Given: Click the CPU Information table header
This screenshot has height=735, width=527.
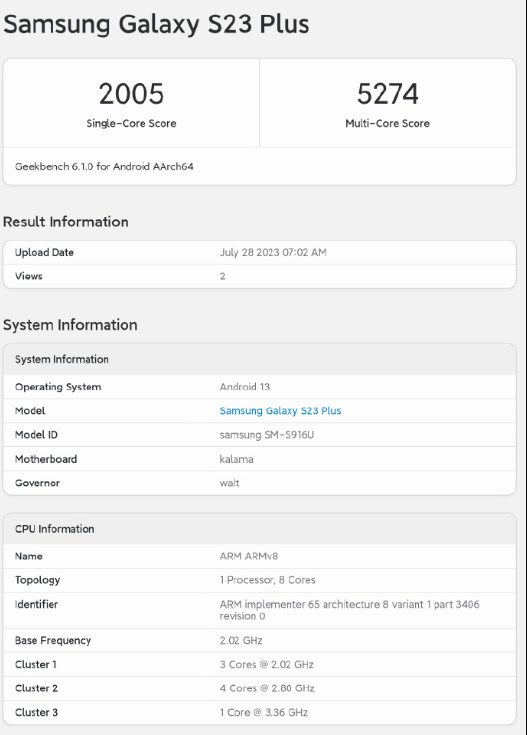Looking at the screenshot, I should click(259, 529).
